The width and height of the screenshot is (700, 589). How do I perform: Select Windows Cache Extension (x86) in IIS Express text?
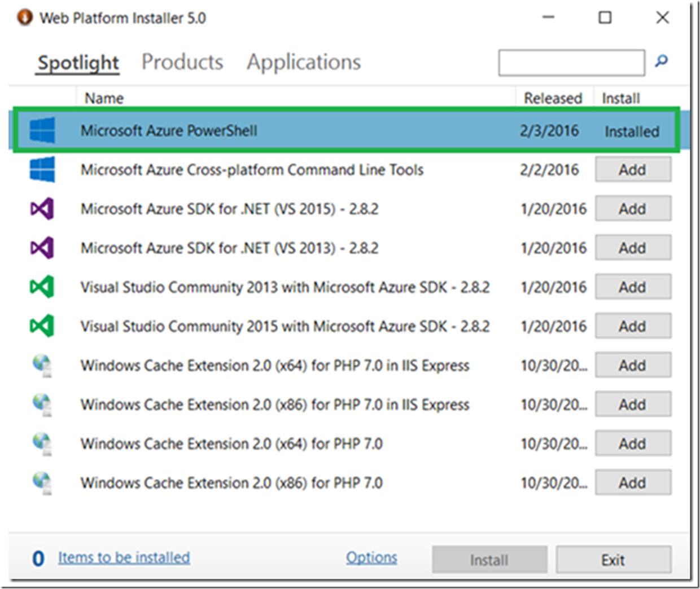[275, 405]
